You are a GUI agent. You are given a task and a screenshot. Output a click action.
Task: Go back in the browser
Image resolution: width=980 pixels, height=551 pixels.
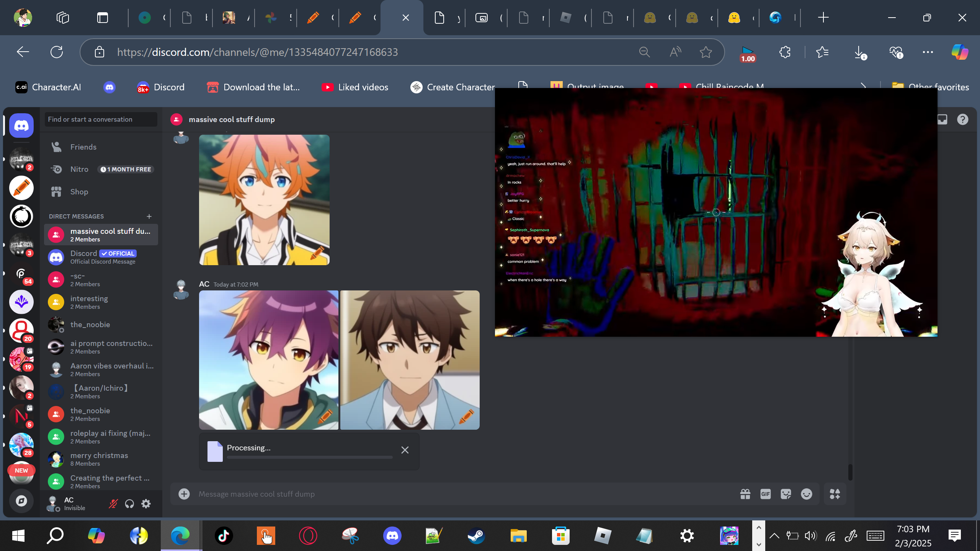click(23, 52)
